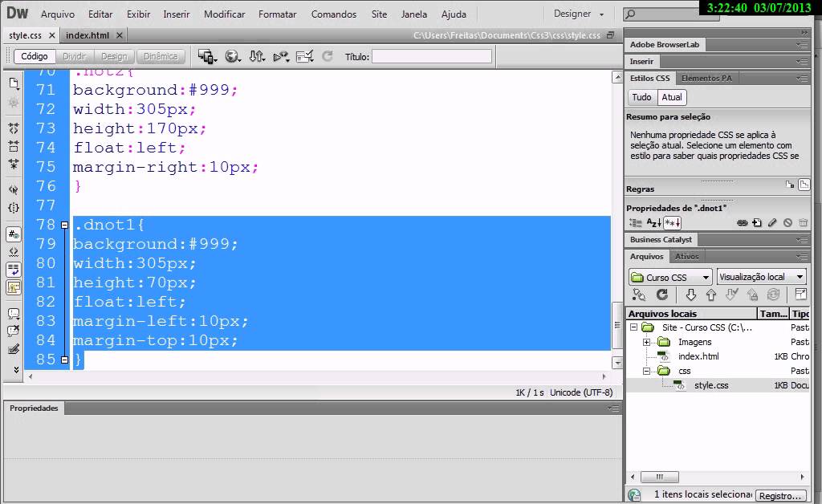The image size is (822, 504).
Task: Open the File Management arrows icon
Action: (256, 56)
